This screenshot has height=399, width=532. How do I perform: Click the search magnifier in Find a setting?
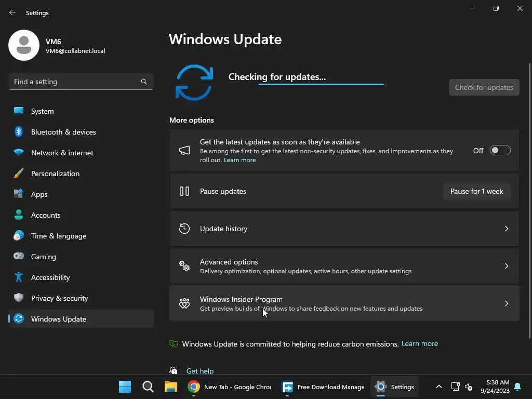point(144,82)
